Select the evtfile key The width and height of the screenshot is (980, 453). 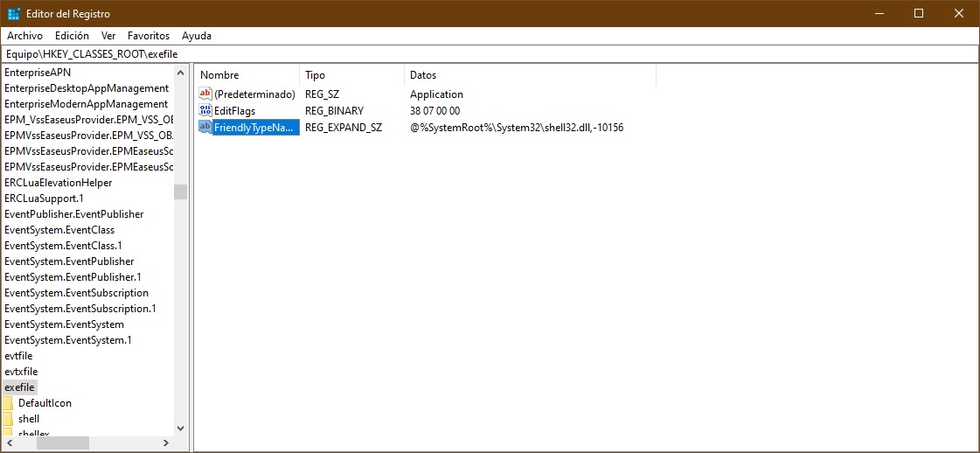(18, 356)
